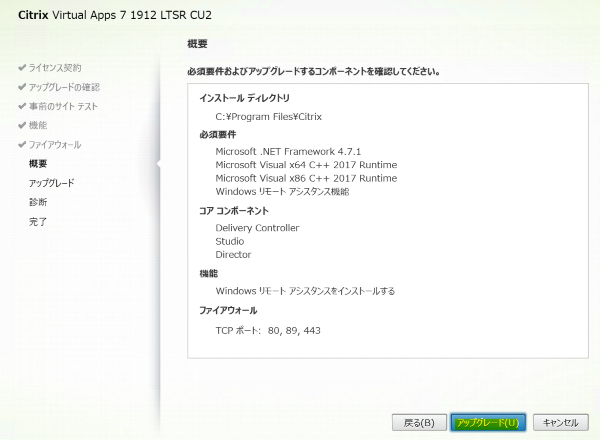Select the 機能 step in the sidebar
Screen dimensions: 600x440
(x=38, y=125)
